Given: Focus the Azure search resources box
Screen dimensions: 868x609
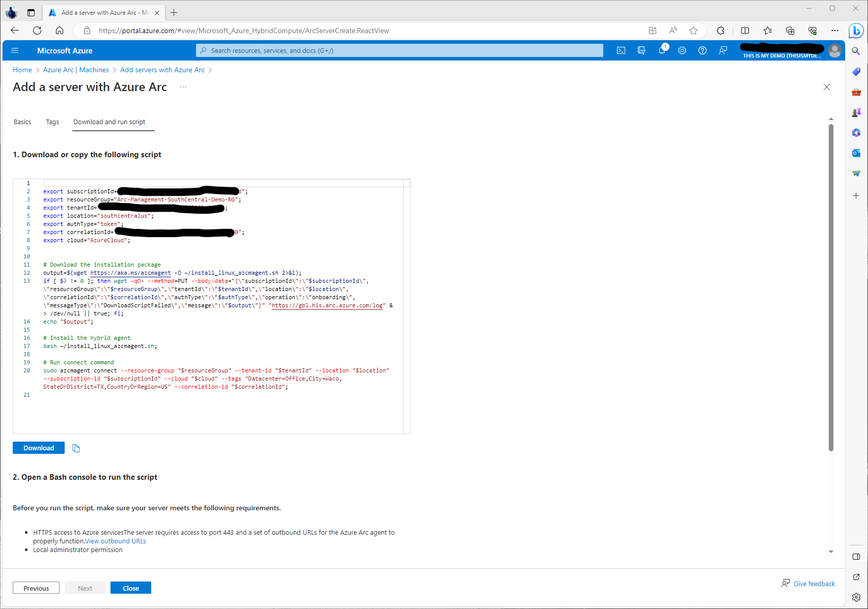Looking at the screenshot, I should (x=400, y=50).
